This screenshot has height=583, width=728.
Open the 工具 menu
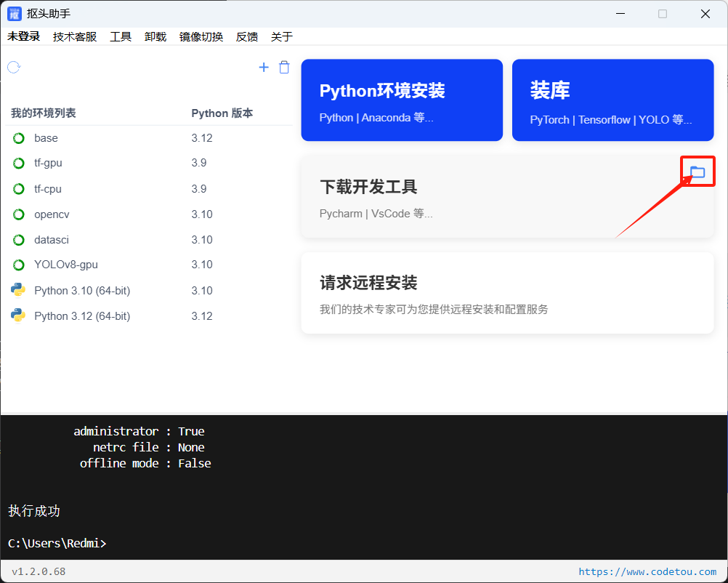coord(120,36)
